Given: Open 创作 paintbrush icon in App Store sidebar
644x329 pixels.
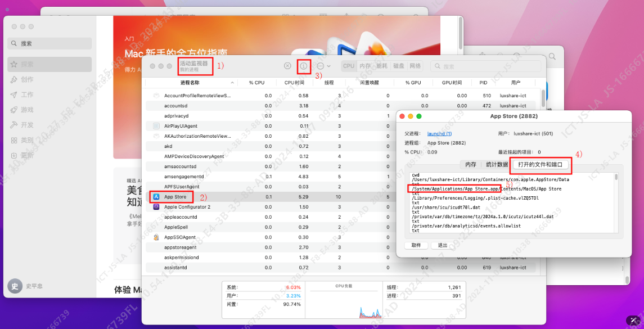Looking at the screenshot, I should click(x=14, y=80).
